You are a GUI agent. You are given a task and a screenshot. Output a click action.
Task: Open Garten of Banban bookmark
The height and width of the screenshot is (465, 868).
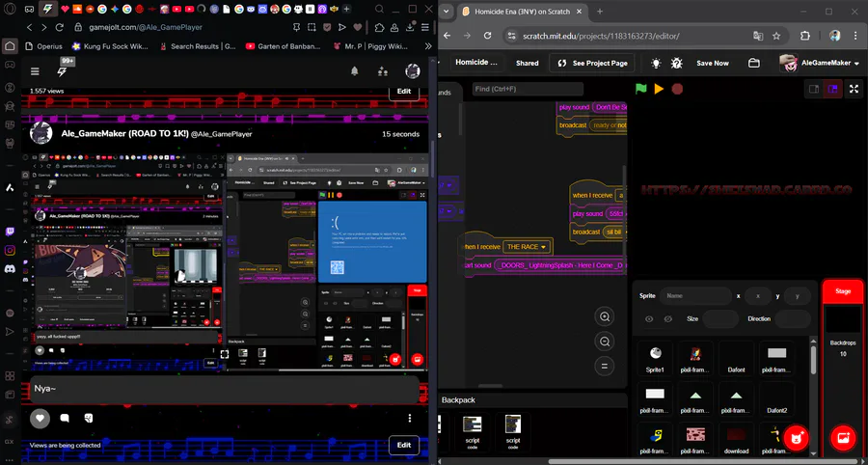[x=283, y=46]
